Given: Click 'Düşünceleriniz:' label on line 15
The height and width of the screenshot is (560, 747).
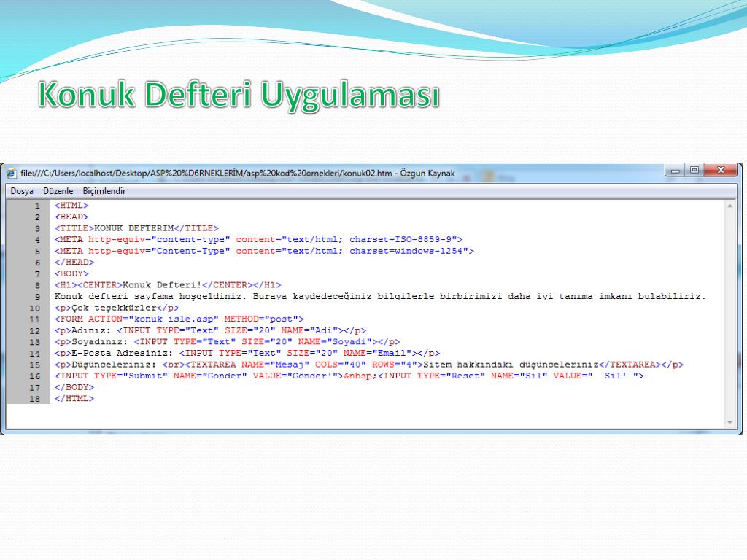Looking at the screenshot, I should tap(114, 365).
